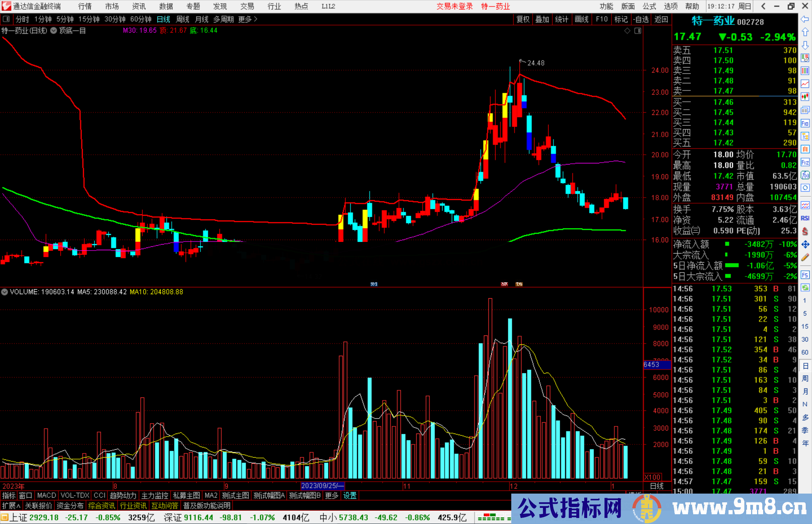Click the 6453 volume axis marker
The height and width of the screenshot is (524, 812).
pyautogui.click(x=657, y=364)
